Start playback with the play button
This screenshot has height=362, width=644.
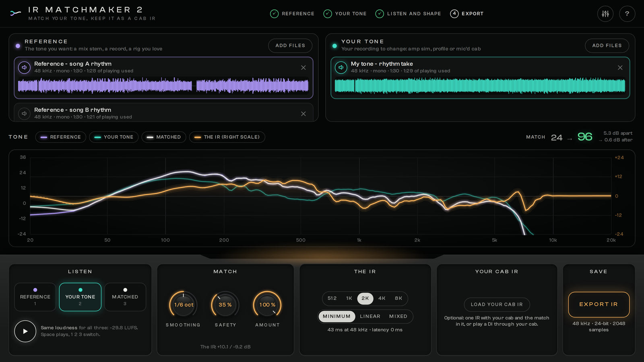click(x=25, y=331)
